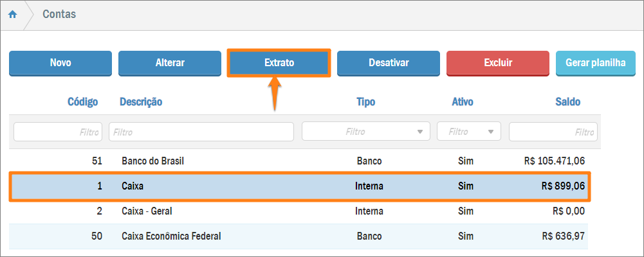
Task: Expand the Ativo filter dropdown
Action: point(469,132)
